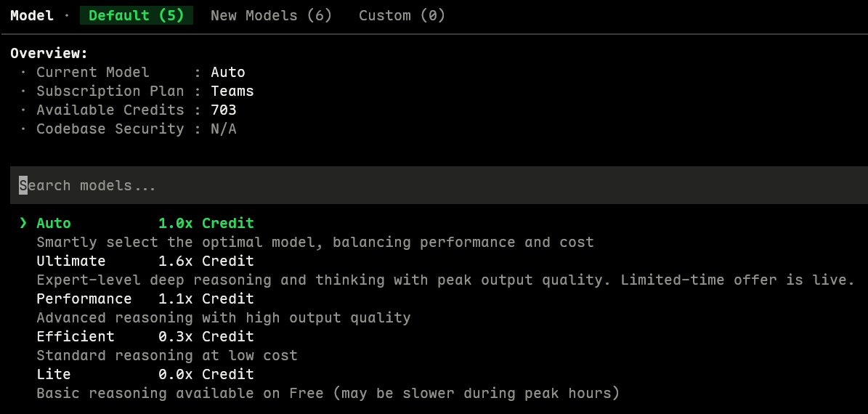Click the 1.1x Credit label
Viewport: 868px width, 414px height.
pyautogui.click(x=206, y=299)
